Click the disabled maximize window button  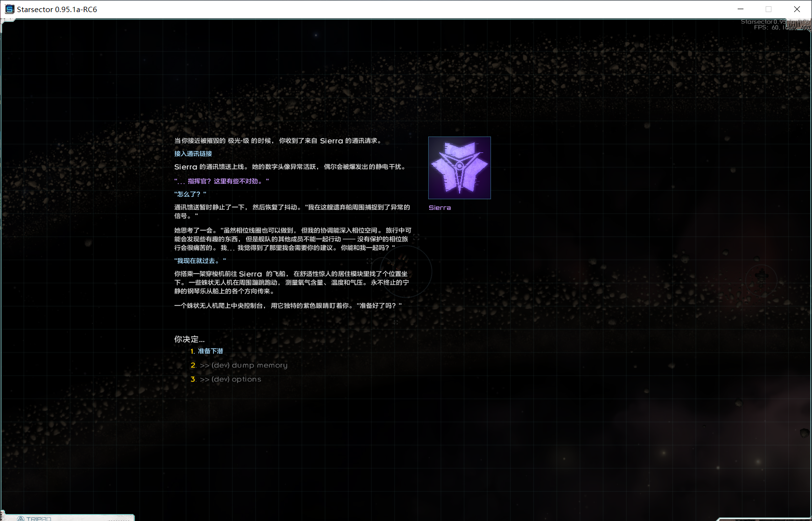769,9
